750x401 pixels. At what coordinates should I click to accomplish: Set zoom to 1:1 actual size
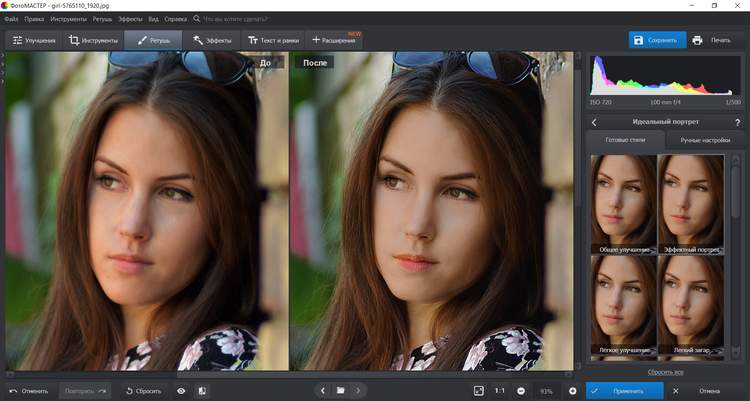499,390
